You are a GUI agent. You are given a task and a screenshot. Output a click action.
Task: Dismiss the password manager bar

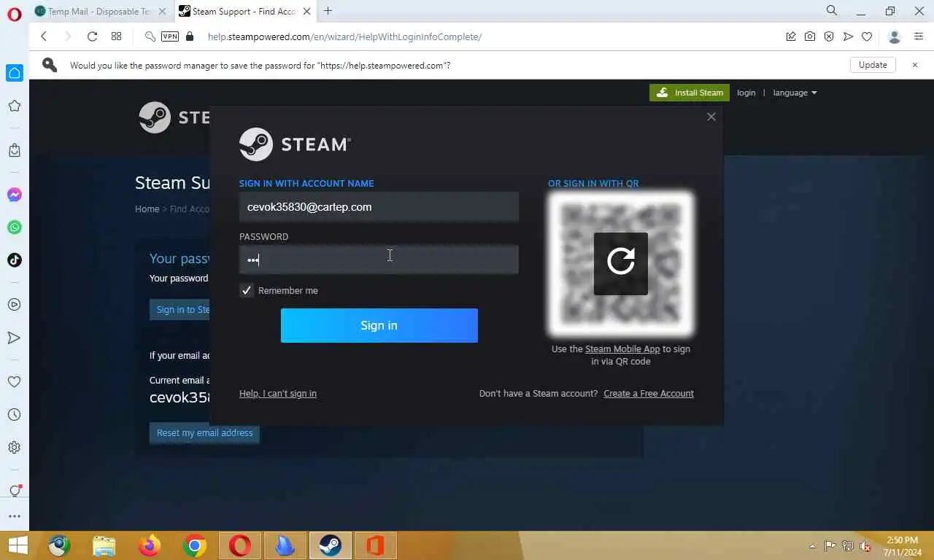click(x=915, y=65)
